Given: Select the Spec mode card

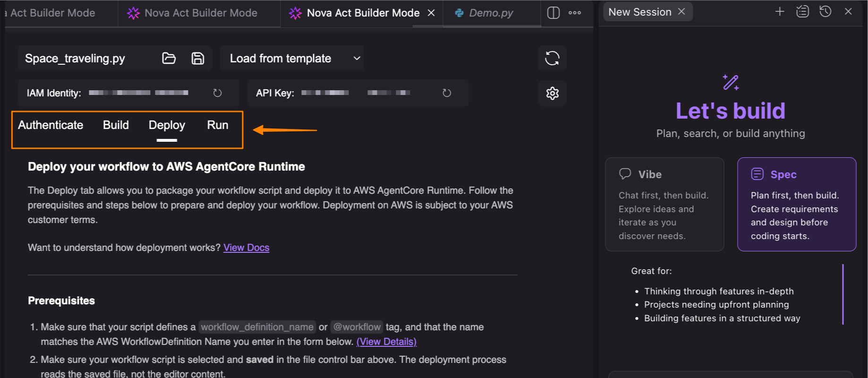Looking at the screenshot, I should click(796, 204).
